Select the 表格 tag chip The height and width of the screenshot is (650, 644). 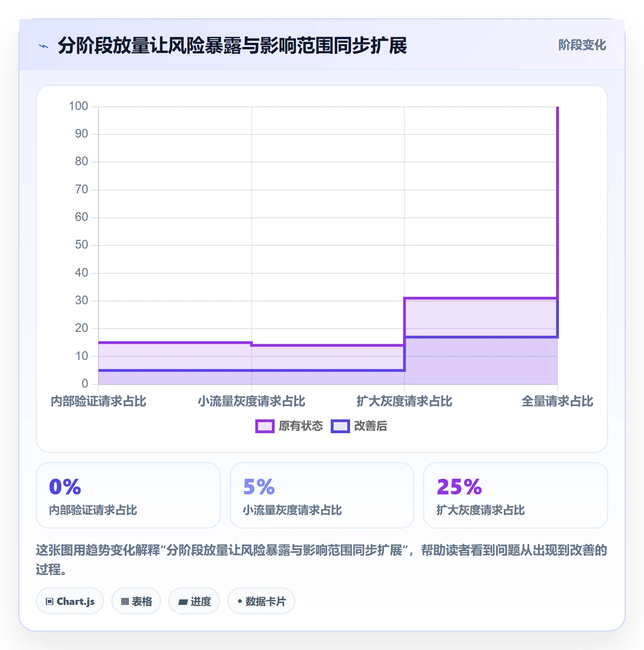pos(136,601)
